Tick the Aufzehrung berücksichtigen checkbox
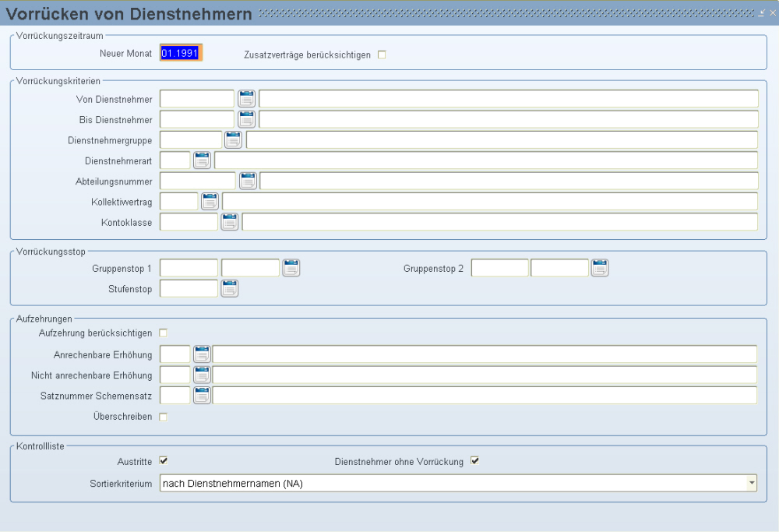Image resolution: width=779 pixels, height=532 pixels. 164,333
